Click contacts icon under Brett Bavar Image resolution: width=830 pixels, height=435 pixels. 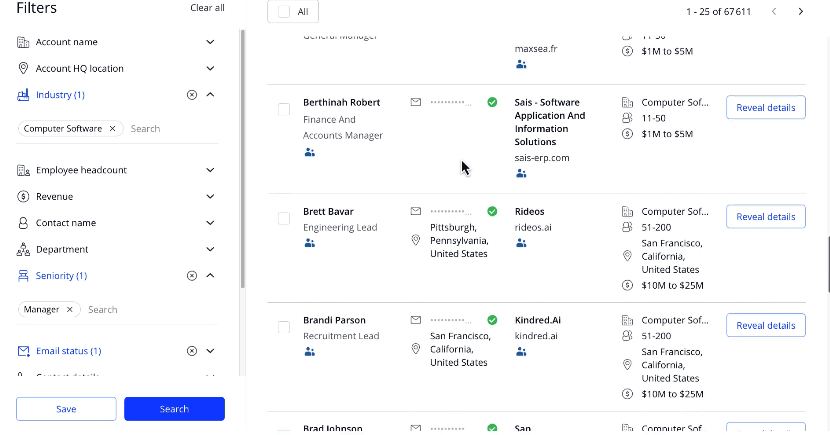coord(310,243)
